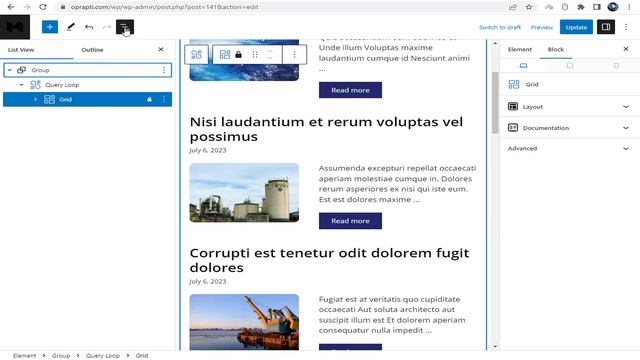
Task: Click the industrial plant post thumbnail
Action: tap(244, 193)
